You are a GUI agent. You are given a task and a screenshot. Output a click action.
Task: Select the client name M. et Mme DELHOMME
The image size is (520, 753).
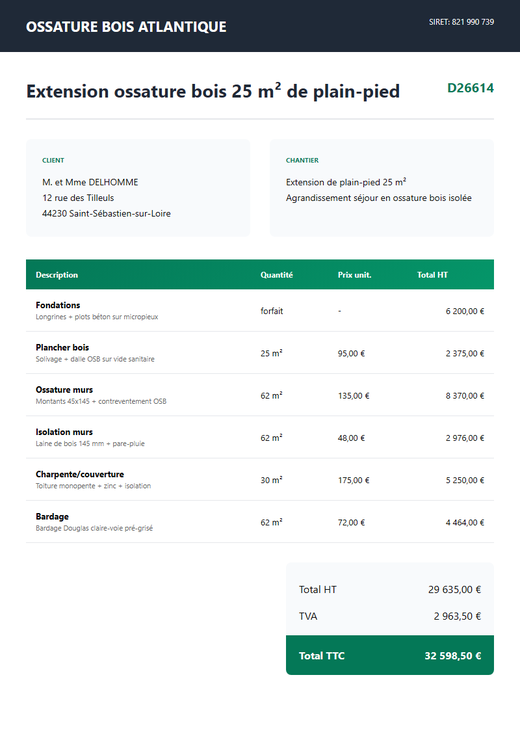pos(90,182)
